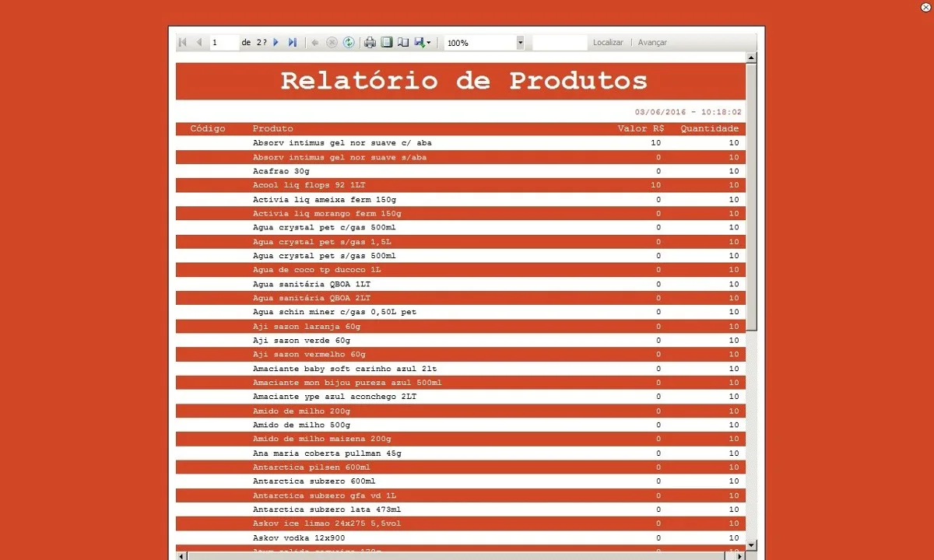Select the Acafrao 30g row

tap(461, 171)
